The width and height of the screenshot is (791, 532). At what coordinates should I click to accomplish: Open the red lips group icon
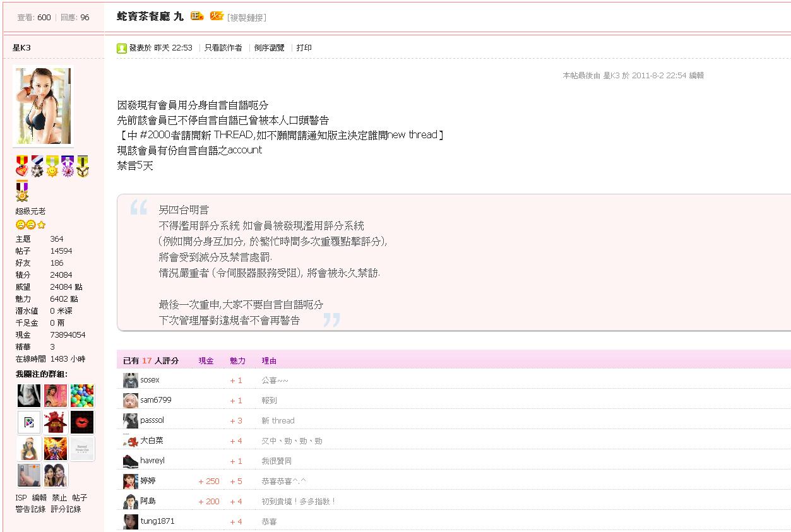click(x=82, y=422)
